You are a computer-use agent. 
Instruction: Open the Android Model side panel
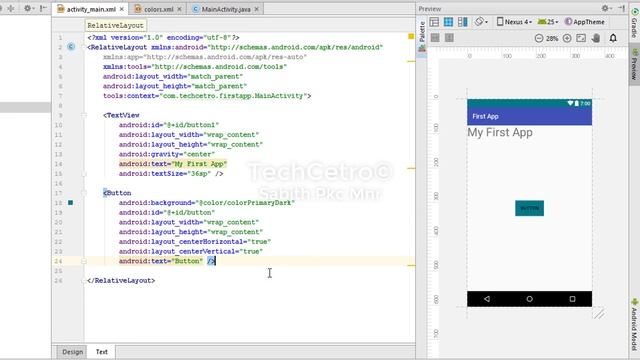[634, 324]
